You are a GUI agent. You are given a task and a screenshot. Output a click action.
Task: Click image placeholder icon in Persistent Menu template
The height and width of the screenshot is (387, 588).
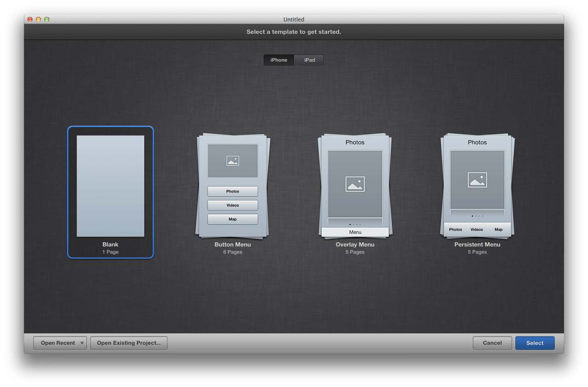pyautogui.click(x=477, y=180)
